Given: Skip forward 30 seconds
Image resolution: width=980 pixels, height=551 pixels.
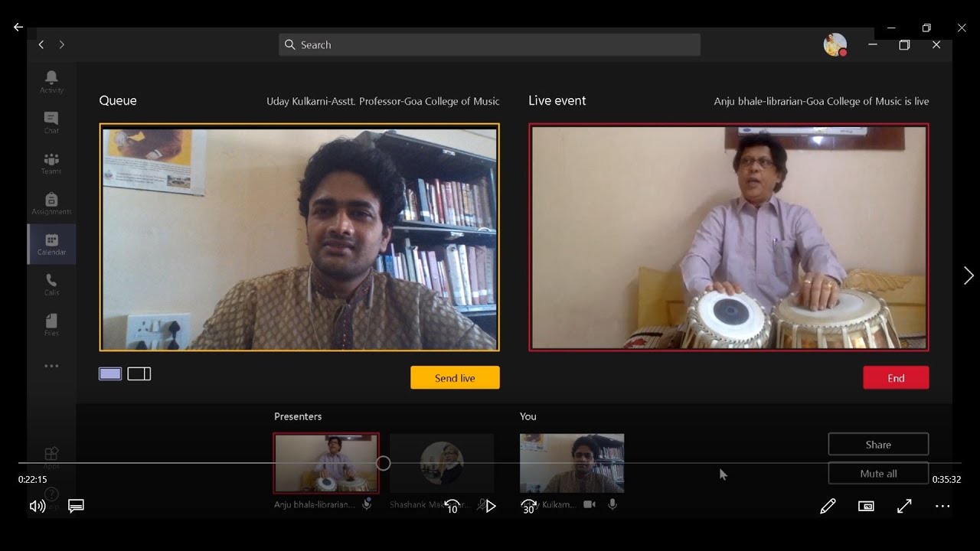Looking at the screenshot, I should point(528,506).
